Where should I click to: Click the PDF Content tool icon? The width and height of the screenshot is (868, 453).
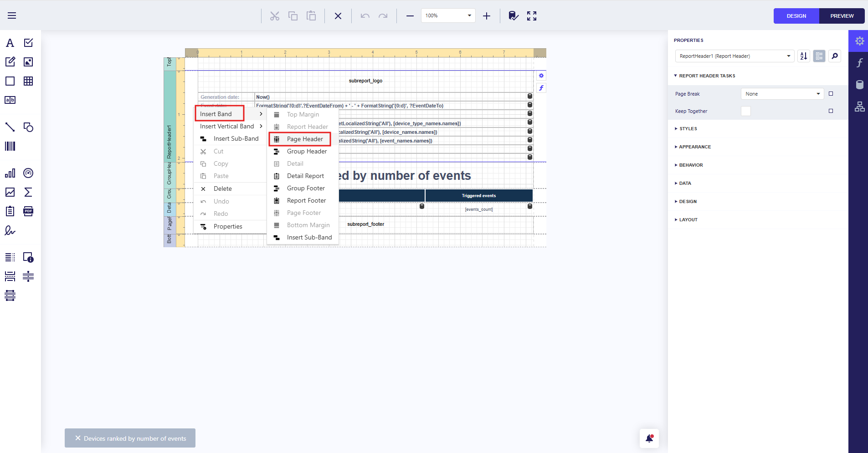(28, 211)
